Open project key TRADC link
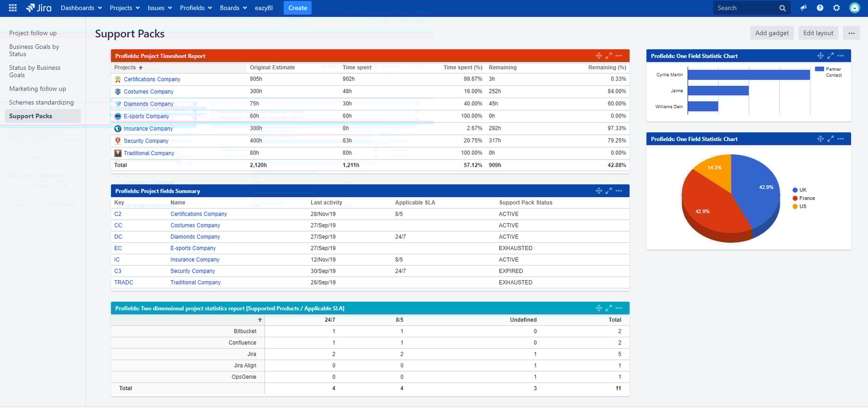Viewport: 868px width, 408px height. coord(124,283)
